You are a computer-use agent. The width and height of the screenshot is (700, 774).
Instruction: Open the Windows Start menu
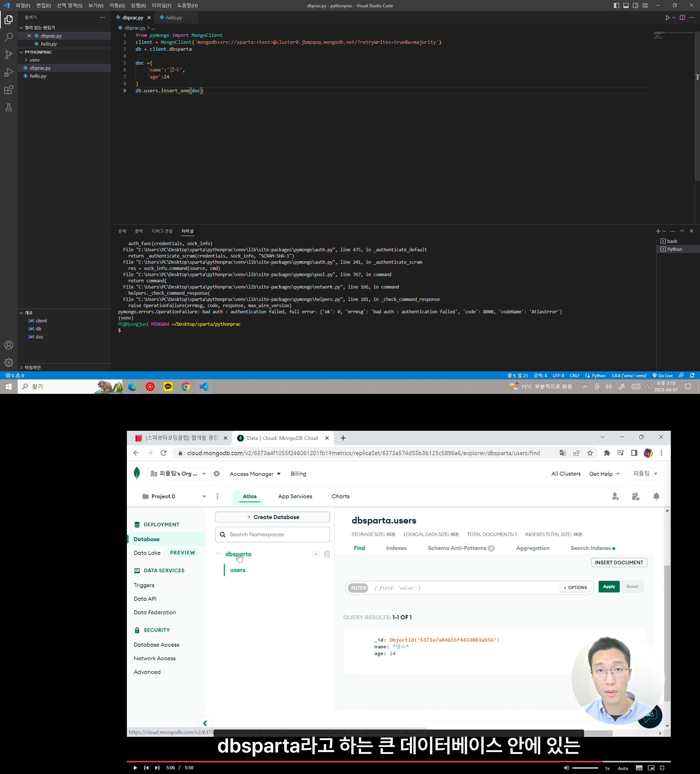click(x=8, y=387)
